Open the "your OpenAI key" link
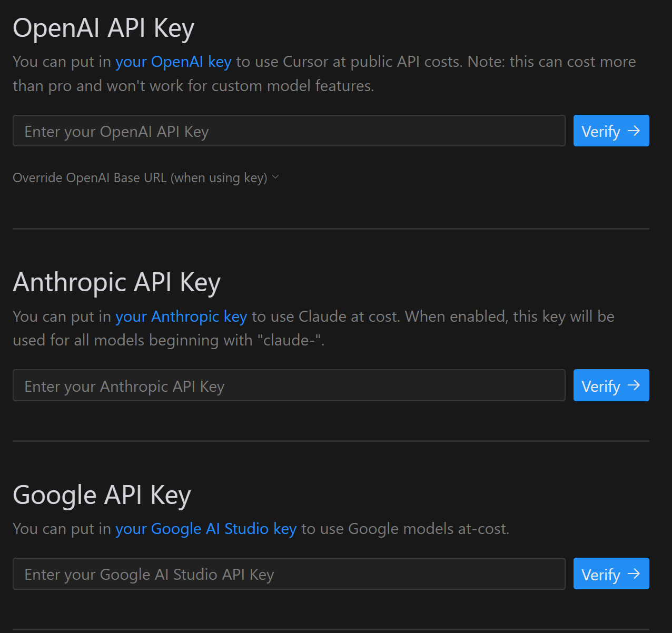 173,62
